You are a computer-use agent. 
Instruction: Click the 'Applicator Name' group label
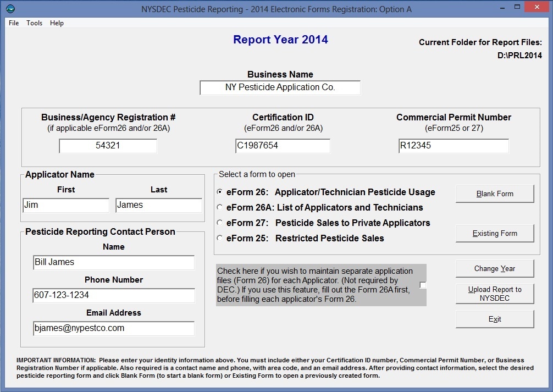59,175
